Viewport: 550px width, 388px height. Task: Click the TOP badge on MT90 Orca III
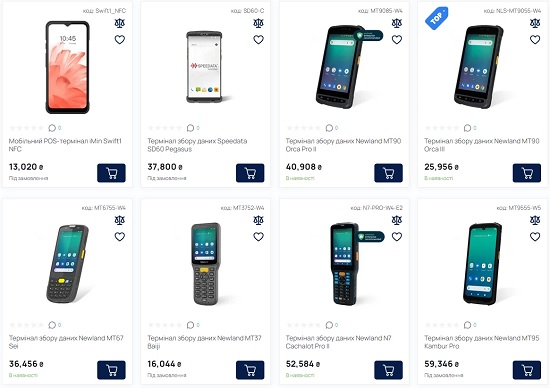(x=437, y=18)
